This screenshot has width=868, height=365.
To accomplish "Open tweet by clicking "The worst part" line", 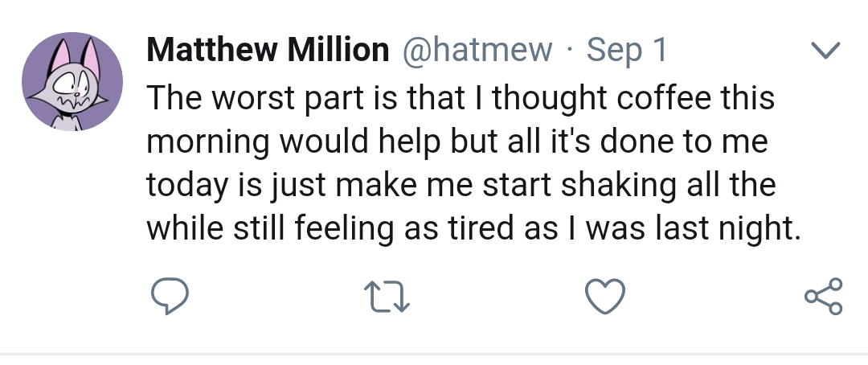I will pos(459,98).
